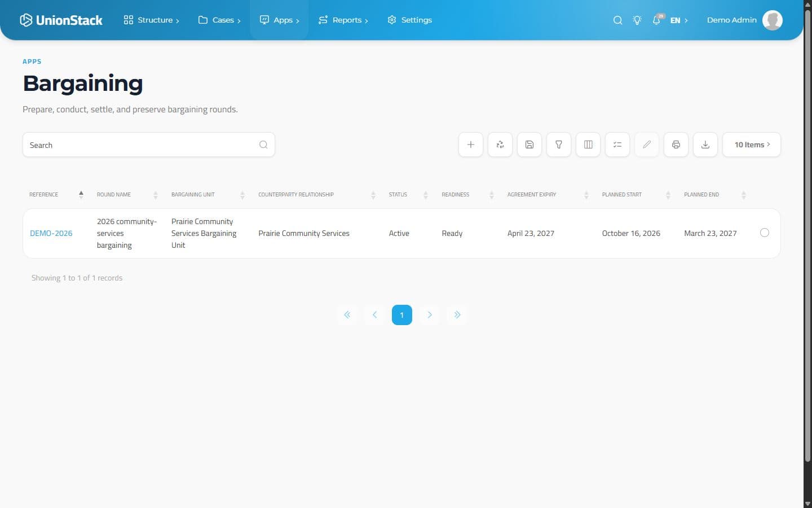Screen dimensions: 812x508
Task: Open the notifications bell
Action: tap(657, 20)
